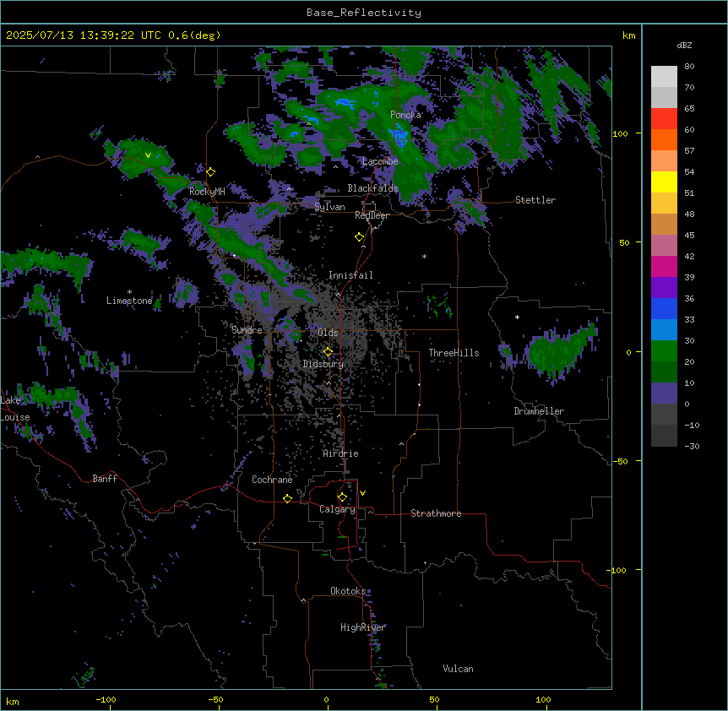This screenshot has width=728, height=711.
Task: Click the 45 value on dBZ scale
Action: point(689,236)
